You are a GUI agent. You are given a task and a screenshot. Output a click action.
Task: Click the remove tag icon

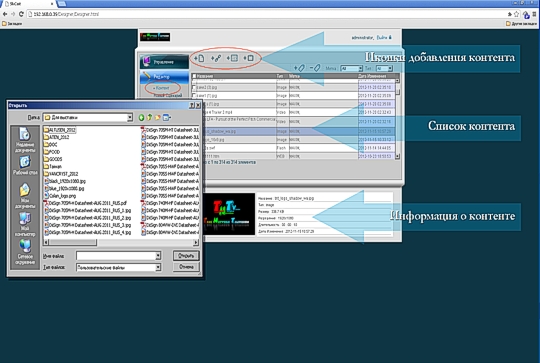(x=315, y=68)
